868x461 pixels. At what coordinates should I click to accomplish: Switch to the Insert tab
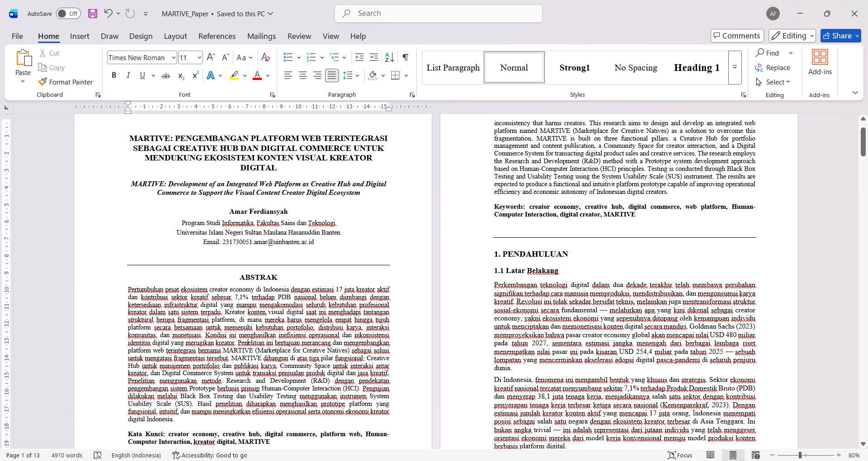pyautogui.click(x=80, y=36)
